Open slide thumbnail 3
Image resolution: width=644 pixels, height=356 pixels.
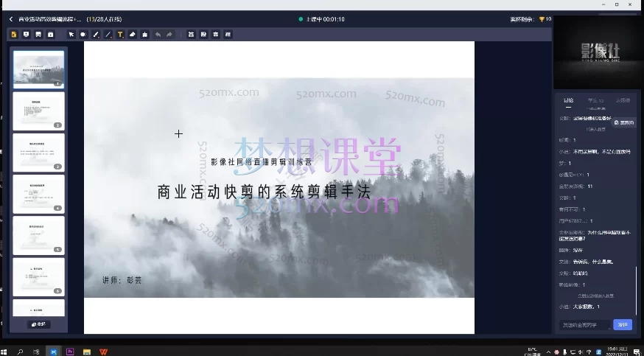coord(38,153)
